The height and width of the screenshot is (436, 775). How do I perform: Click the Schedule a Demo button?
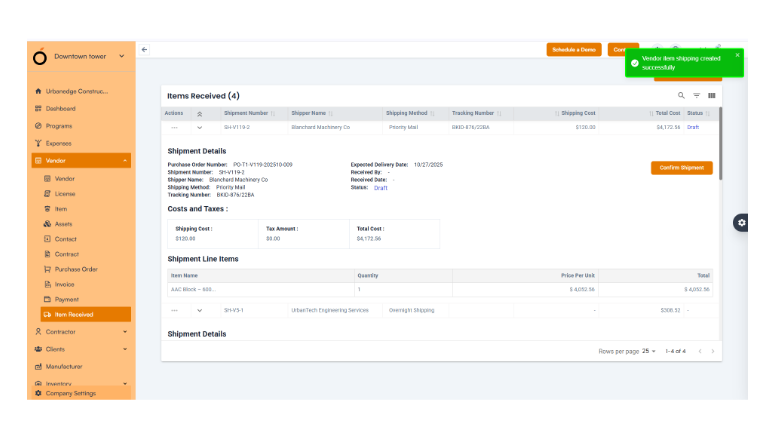[x=574, y=49]
